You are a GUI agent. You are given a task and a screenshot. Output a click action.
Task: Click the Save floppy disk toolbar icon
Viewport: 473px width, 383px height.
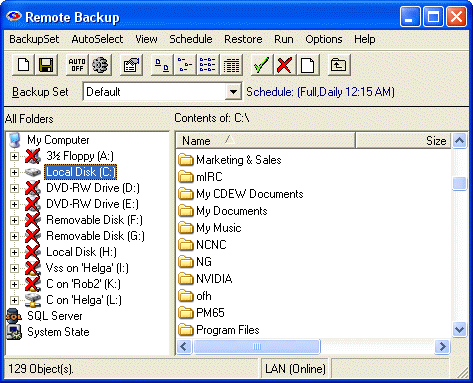(x=46, y=65)
